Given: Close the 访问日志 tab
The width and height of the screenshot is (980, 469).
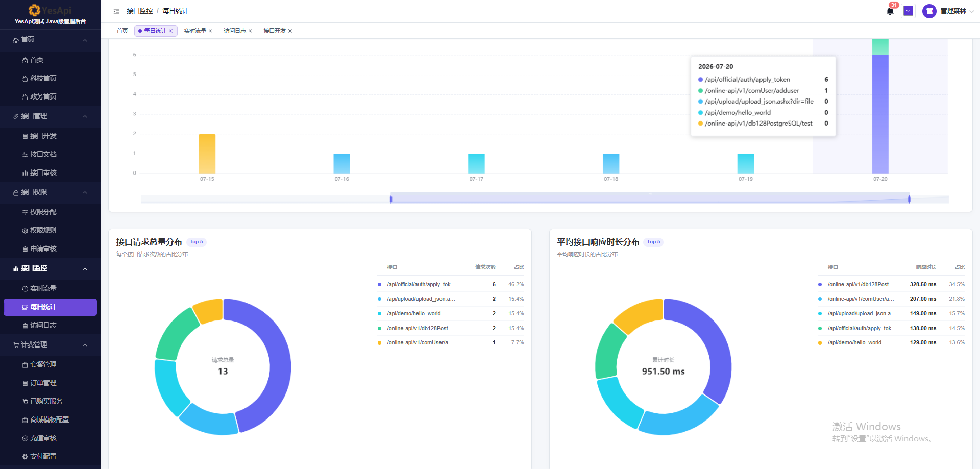Looking at the screenshot, I should (x=250, y=31).
